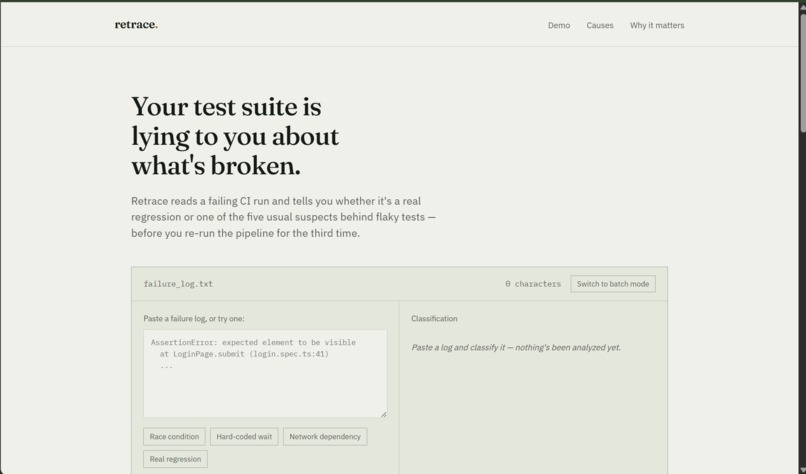Click the retrace logo

click(136, 25)
